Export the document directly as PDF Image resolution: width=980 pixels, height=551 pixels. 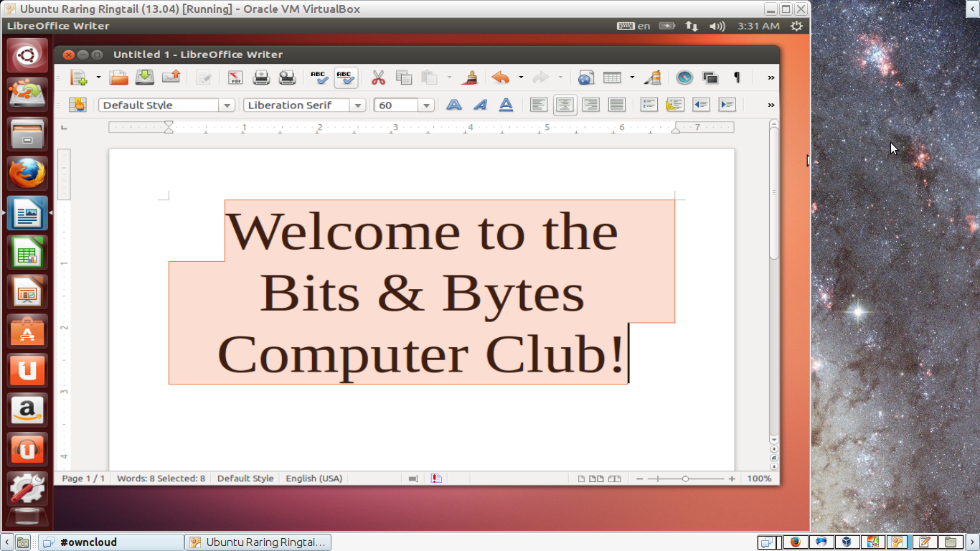point(235,77)
